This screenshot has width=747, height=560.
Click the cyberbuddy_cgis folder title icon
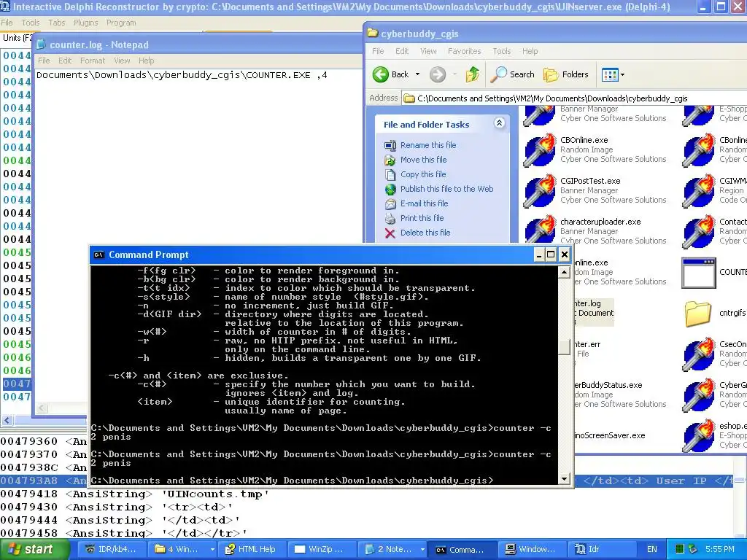coord(373,34)
